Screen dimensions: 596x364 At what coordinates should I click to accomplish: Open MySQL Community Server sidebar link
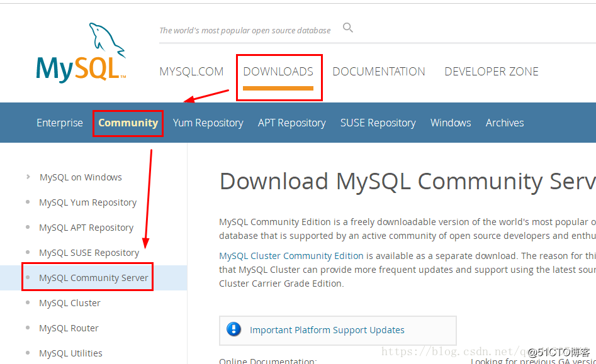[x=94, y=278]
